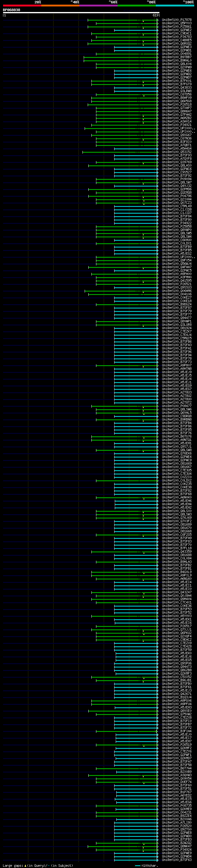The image size is (197, 868).
Task: Click the orange ~40% identity legend segment
Action: [x=60, y=6]
